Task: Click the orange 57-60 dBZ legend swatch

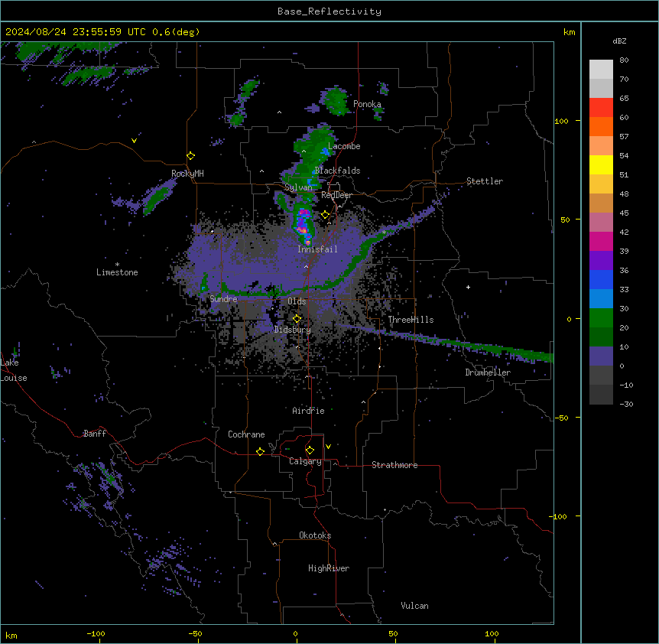Action: 601,126
